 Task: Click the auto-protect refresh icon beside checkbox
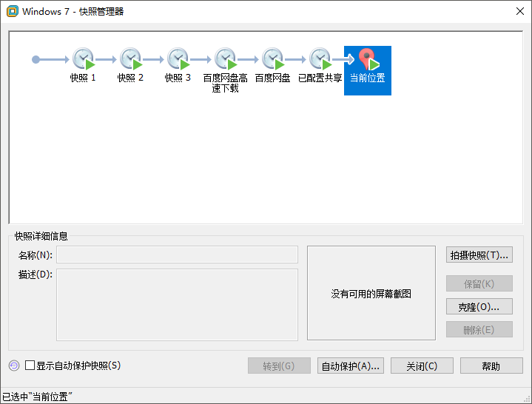click(14, 366)
